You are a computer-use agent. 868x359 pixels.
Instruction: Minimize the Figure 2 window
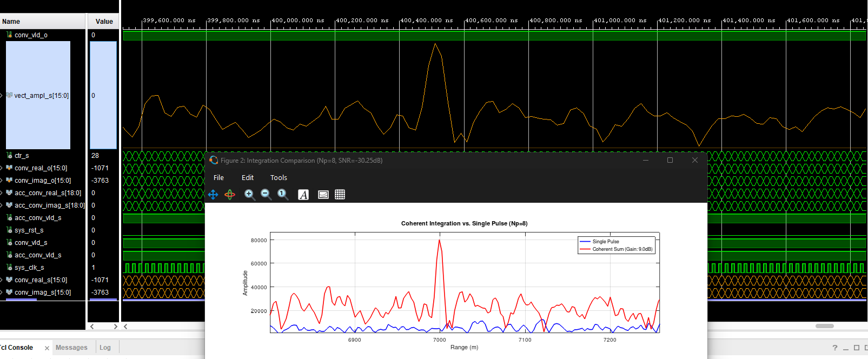click(646, 160)
